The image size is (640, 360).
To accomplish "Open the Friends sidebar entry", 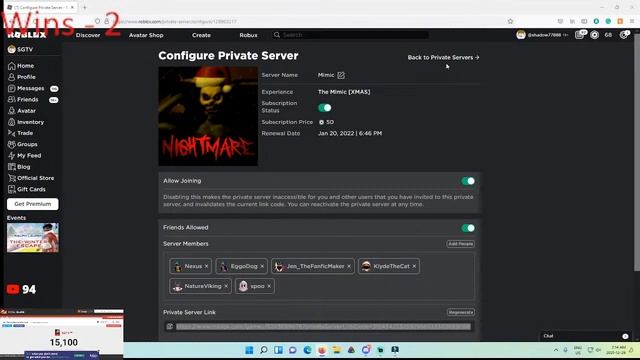I will click(23, 100).
